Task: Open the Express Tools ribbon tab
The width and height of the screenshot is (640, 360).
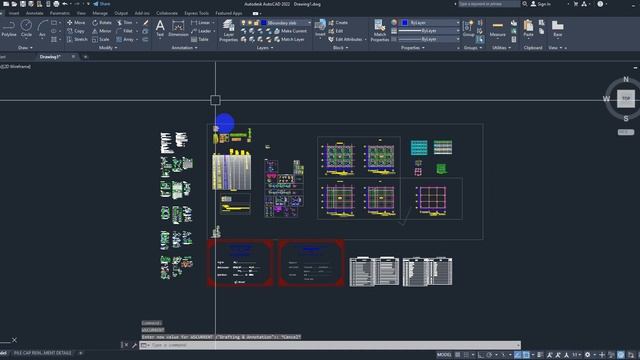Action: (x=196, y=13)
